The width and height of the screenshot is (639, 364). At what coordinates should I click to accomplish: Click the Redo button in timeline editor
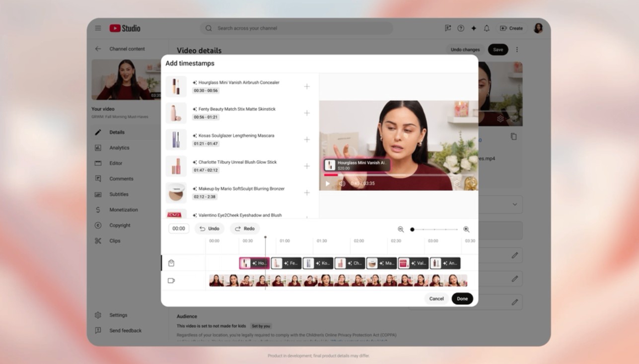(245, 229)
